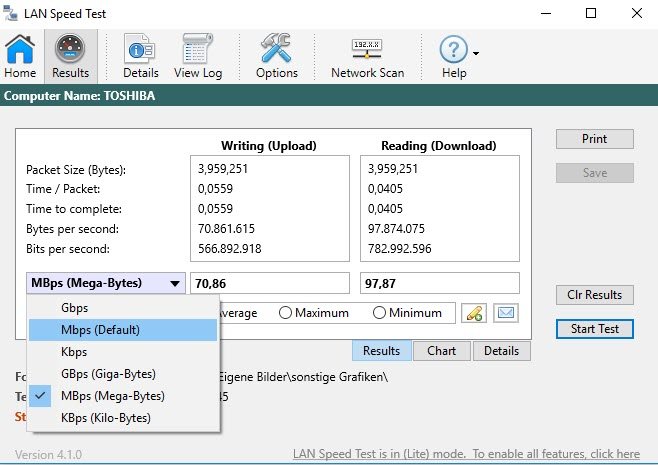Click the enable all features link
658x465 pixels.
click(x=465, y=454)
